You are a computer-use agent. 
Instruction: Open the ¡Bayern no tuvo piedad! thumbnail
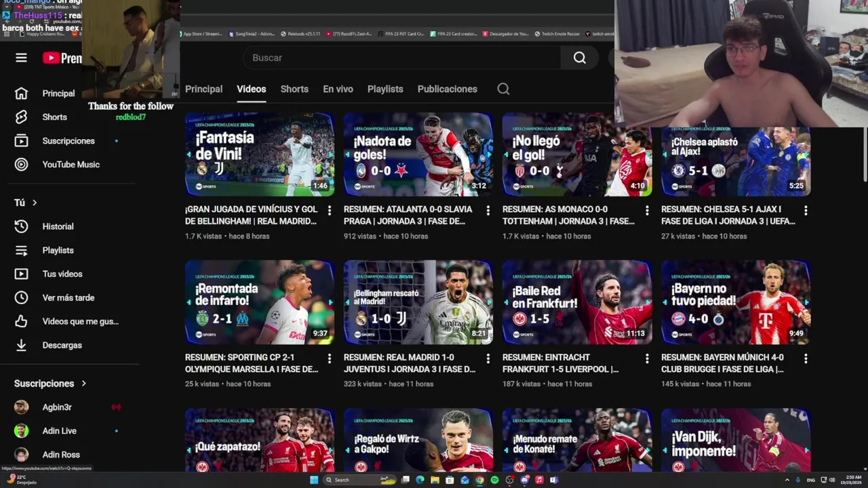pyautogui.click(x=736, y=302)
